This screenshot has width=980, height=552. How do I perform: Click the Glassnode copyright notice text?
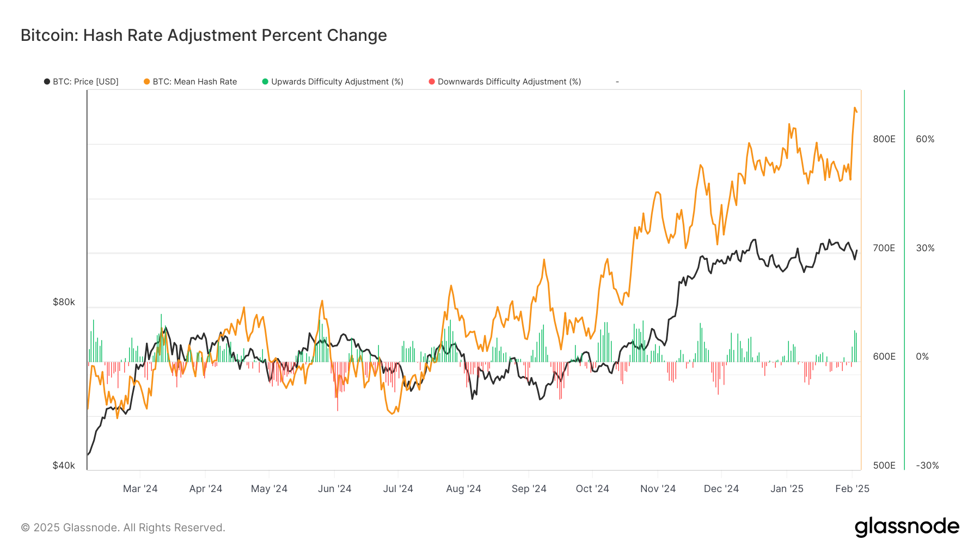coord(123,527)
